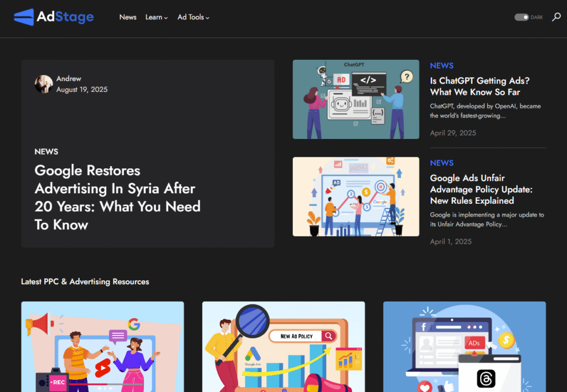The width and height of the screenshot is (567, 392).
Task: Open the ChatGPT ads article thumbnail
Action: click(355, 99)
